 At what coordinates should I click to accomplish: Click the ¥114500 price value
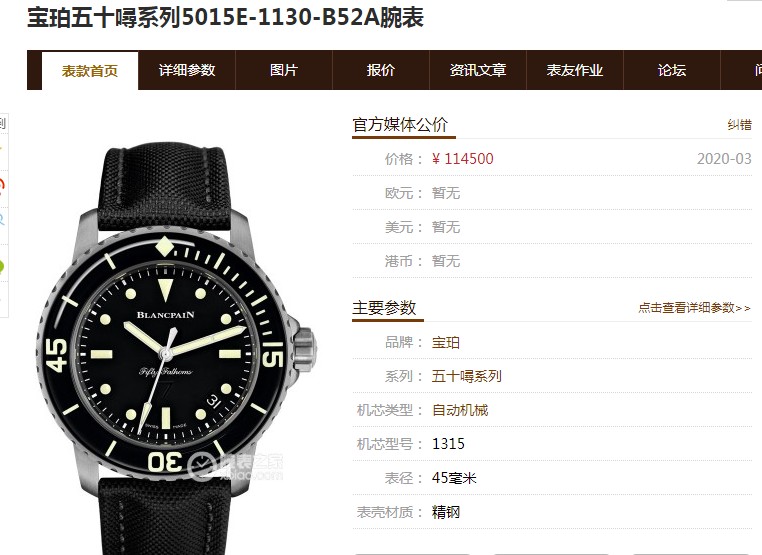[462, 159]
